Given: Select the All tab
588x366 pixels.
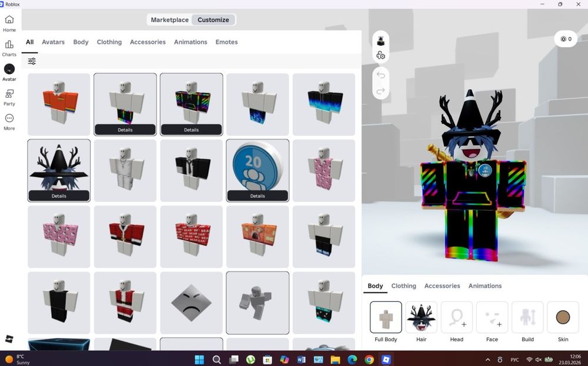Looking at the screenshot, I should click(29, 42).
